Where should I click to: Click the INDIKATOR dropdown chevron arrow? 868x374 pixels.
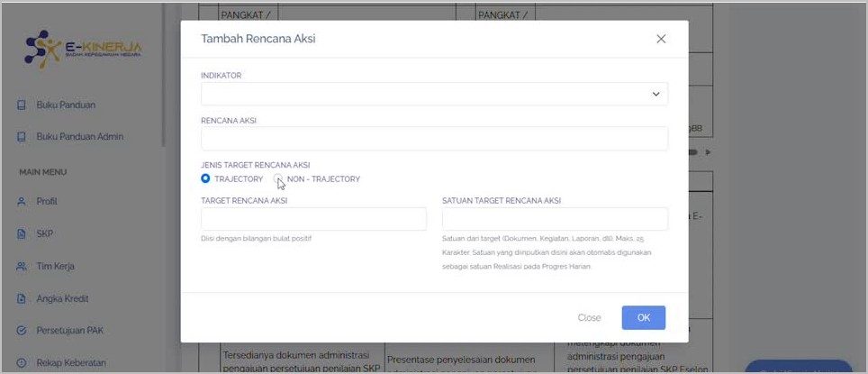coord(656,95)
